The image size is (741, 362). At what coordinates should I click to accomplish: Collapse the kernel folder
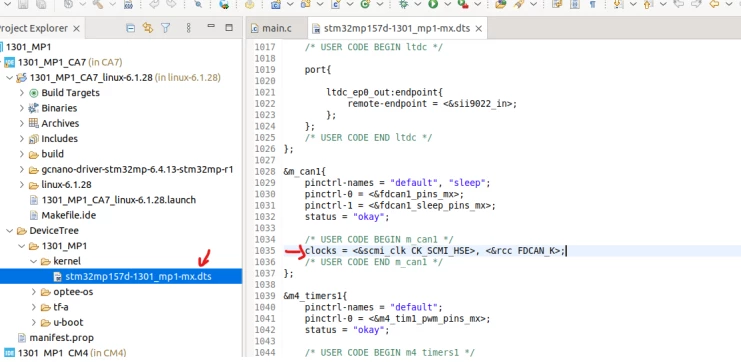point(34,261)
